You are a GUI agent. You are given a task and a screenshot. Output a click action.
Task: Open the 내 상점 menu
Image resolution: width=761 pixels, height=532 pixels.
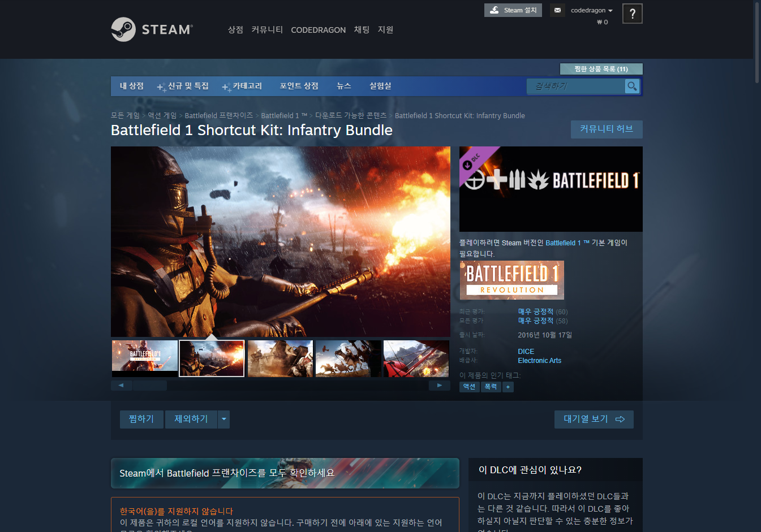pos(132,86)
